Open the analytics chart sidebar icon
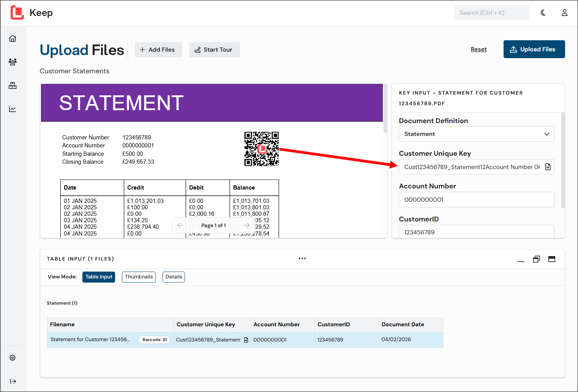Screen dimensions: 578x392 pyautogui.click(x=13, y=109)
